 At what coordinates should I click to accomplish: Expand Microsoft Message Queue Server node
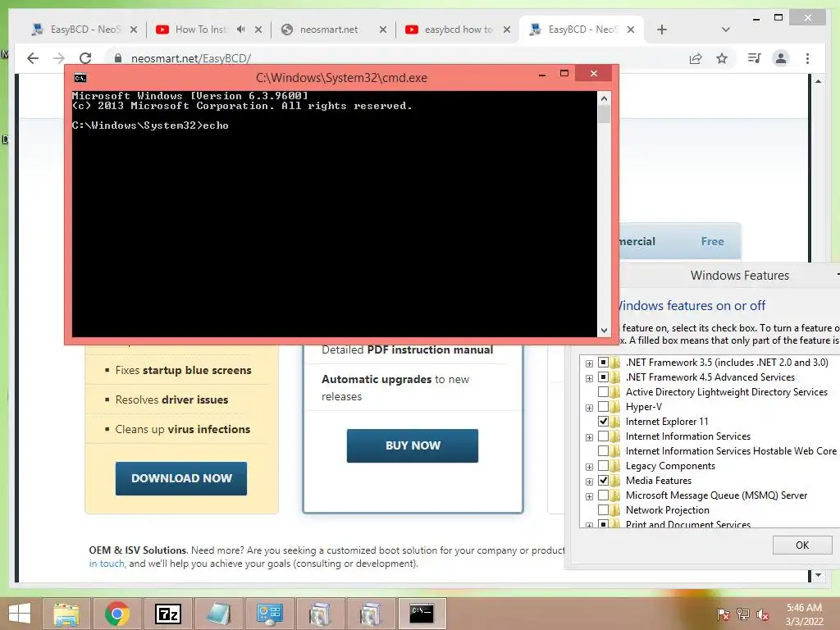(589, 496)
